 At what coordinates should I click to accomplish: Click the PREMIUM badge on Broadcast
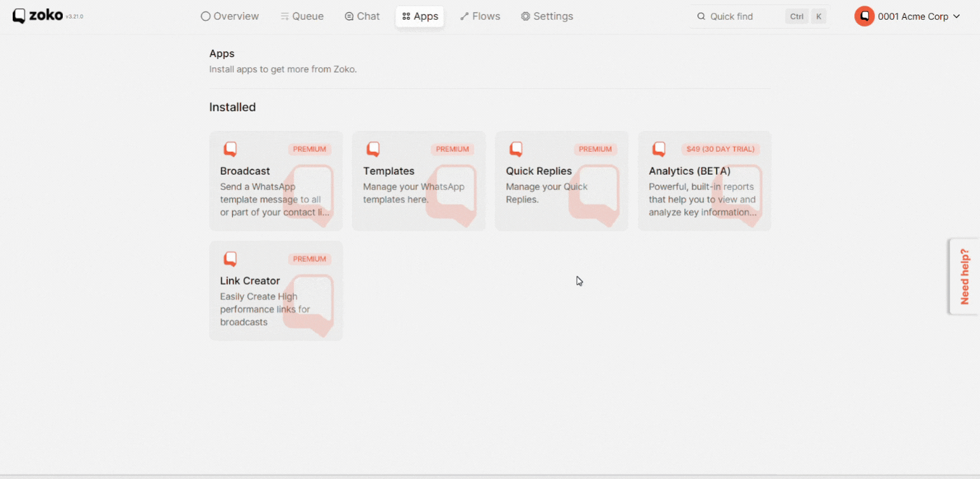point(309,149)
